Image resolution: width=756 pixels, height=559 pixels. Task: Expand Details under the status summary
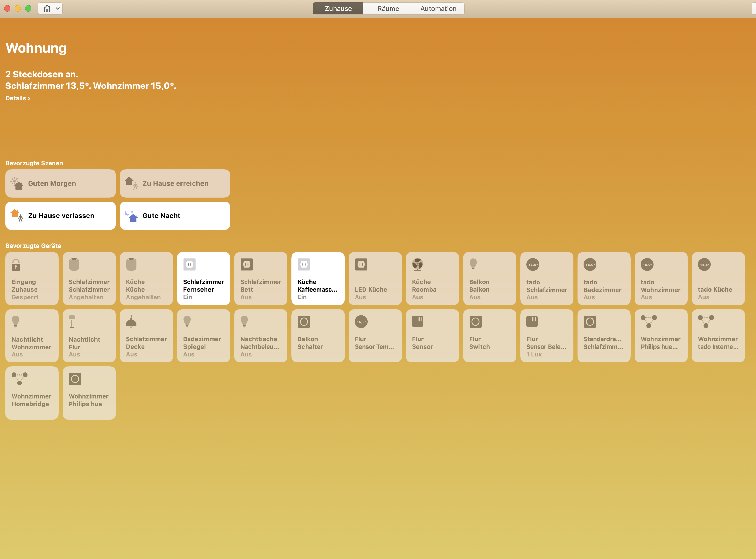tap(18, 98)
